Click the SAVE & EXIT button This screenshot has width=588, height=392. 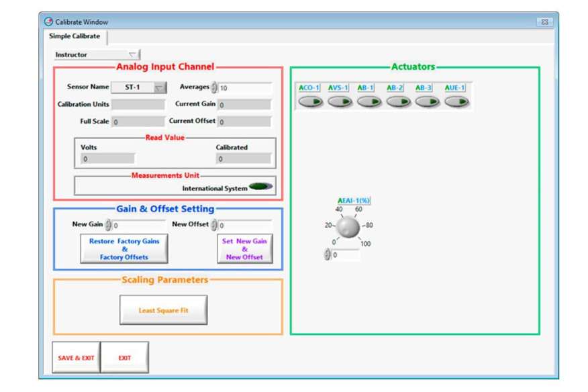pyautogui.click(x=76, y=358)
